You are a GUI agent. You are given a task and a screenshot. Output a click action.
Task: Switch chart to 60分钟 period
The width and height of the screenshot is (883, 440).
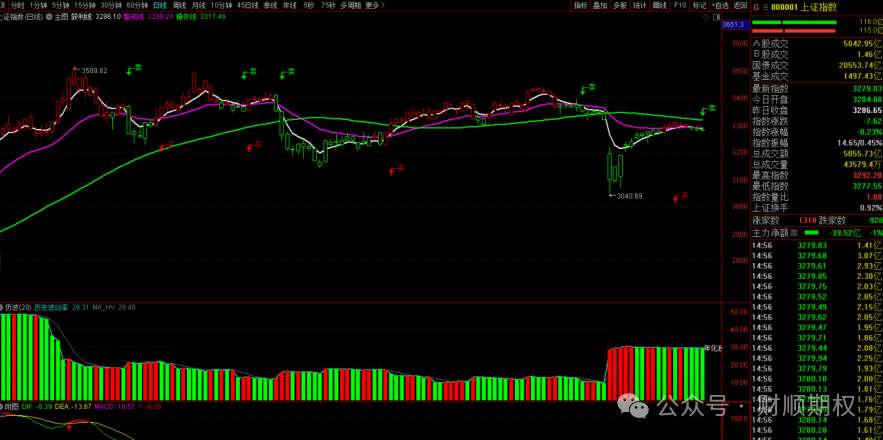click(x=137, y=5)
